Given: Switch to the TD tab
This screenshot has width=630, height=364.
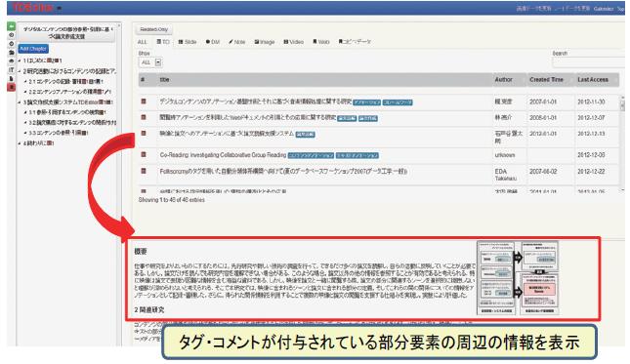Looking at the screenshot, I should 163,42.
